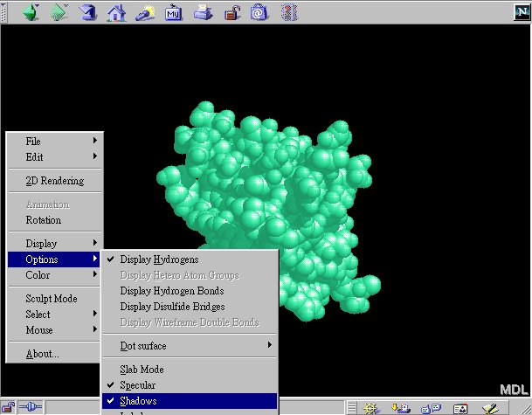
Task: Expand the Select submenu
Action: click(x=55, y=315)
